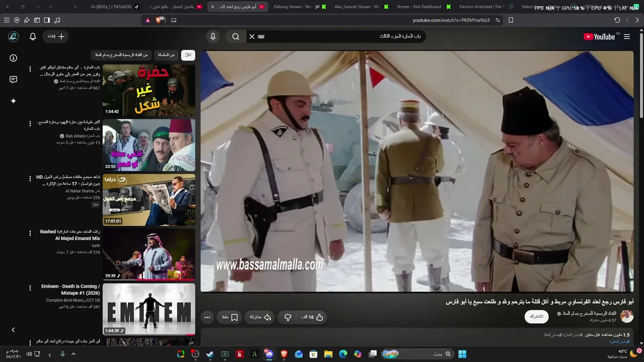Screen dimensions: 644x362
Task: Bookmark this page
Action: pyautogui.click(x=511, y=20)
